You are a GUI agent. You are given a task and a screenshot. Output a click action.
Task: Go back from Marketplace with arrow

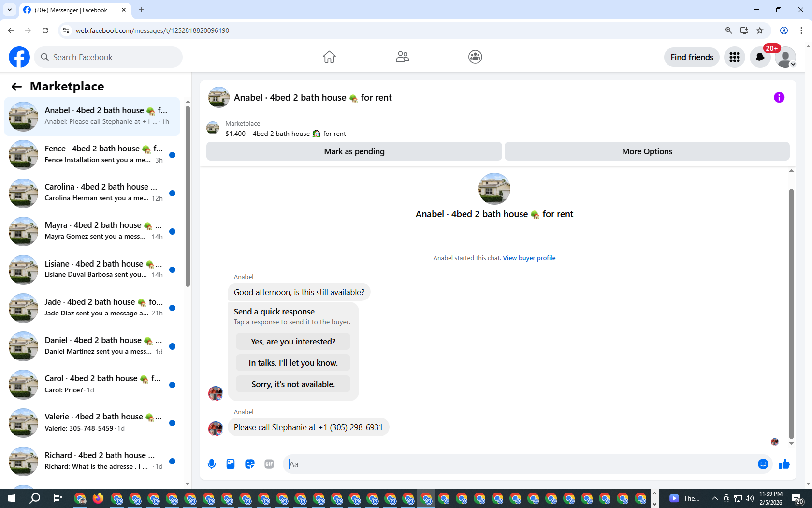pyautogui.click(x=16, y=87)
